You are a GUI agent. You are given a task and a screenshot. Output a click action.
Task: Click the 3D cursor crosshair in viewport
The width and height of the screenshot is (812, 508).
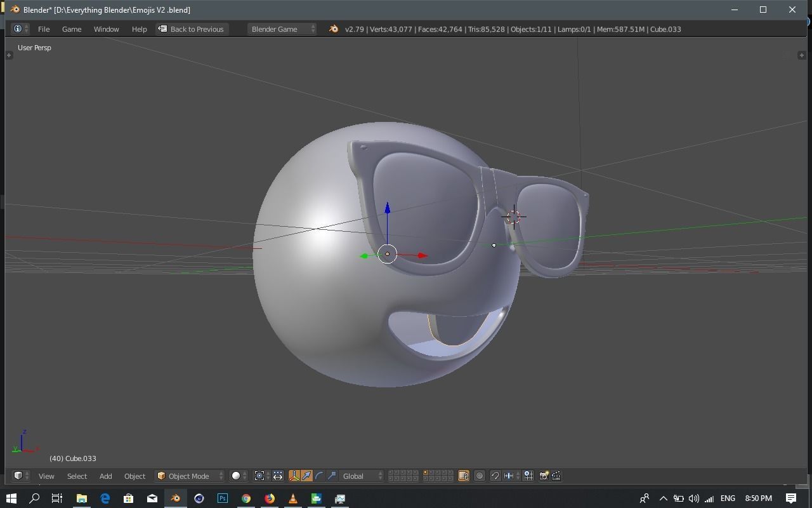click(x=514, y=217)
